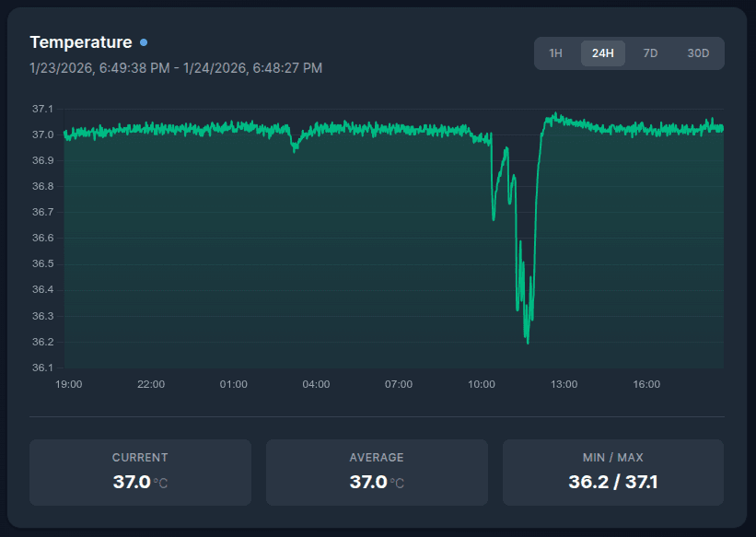Switch to the 1H time range
The image size is (756, 537).
point(555,53)
